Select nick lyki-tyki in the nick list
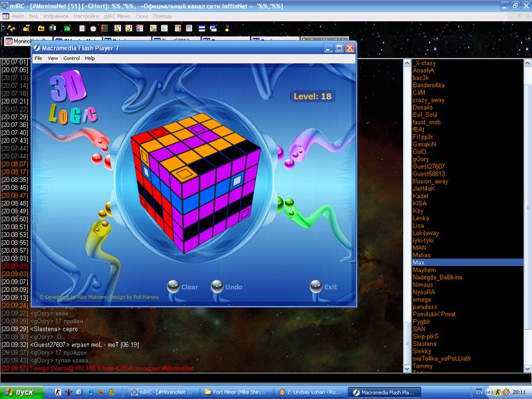 [x=423, y=240]
